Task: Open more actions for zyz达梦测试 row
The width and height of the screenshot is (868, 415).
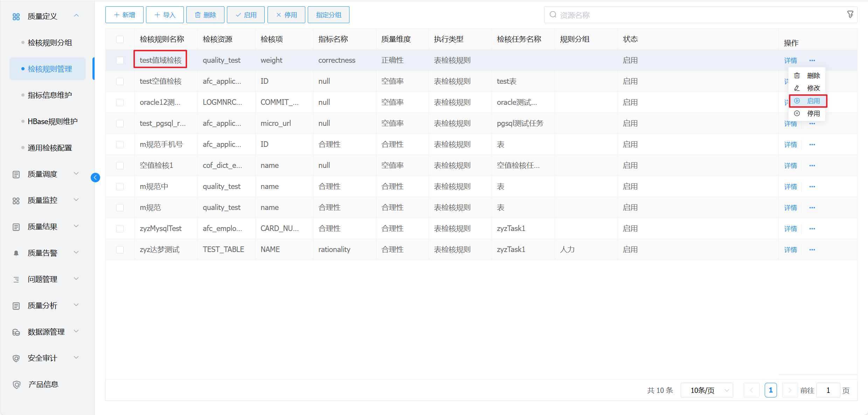Action: (x=812, y=250)
